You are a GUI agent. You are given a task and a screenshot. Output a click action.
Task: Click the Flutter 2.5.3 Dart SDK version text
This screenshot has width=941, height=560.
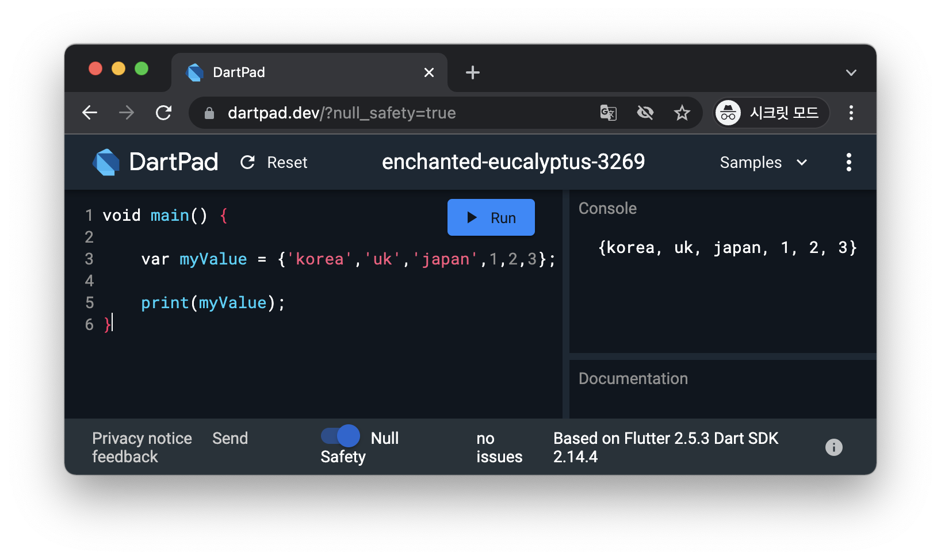click(x=665, y=447)
